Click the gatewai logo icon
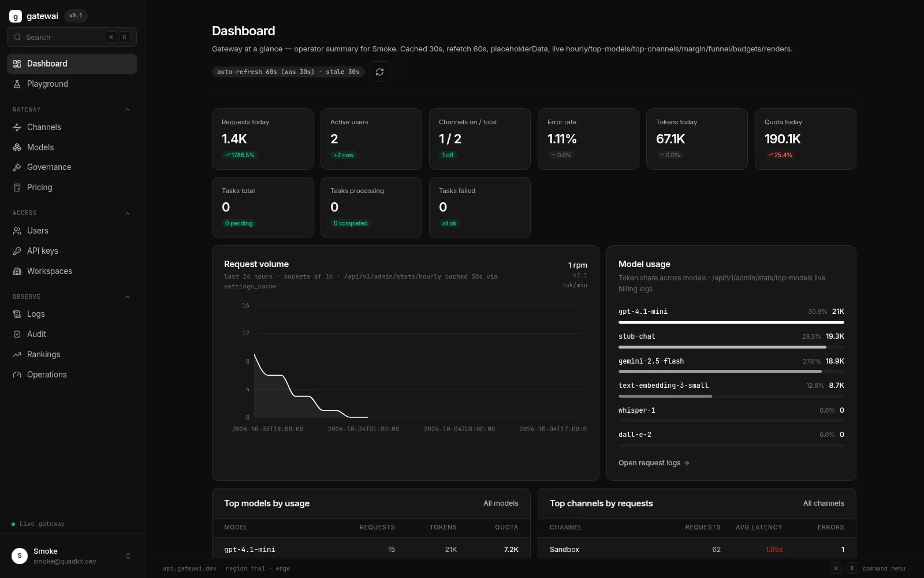Image resolution: width=924 pixels, height=578 pixels. click(16, 16)
